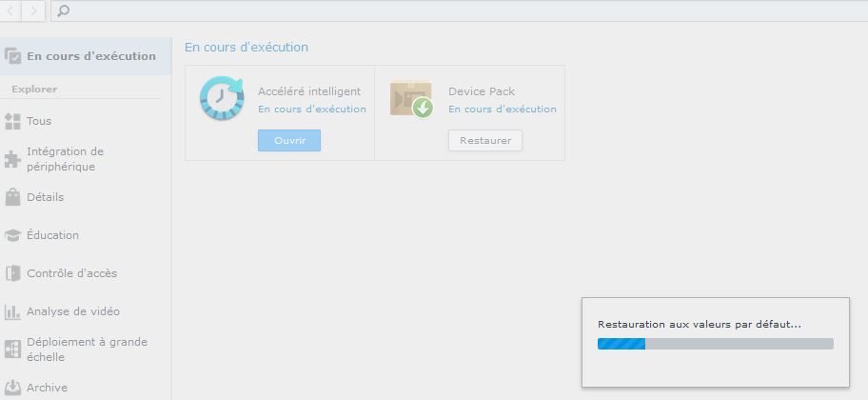Click the En cours d'exécution page heading
This screenshot has height=400, width=868.
pos(247,48)
